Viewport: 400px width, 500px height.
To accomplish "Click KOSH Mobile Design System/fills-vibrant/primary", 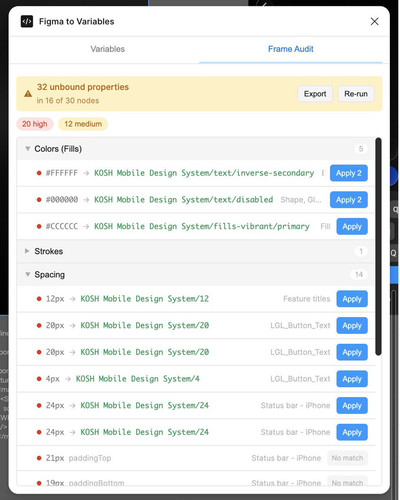I will (202, 226).
